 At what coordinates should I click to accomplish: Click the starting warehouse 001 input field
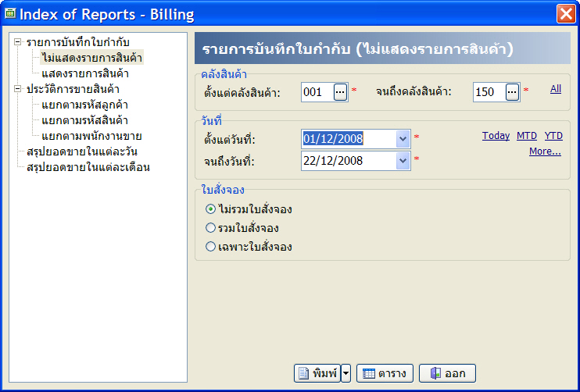(316, 92)
